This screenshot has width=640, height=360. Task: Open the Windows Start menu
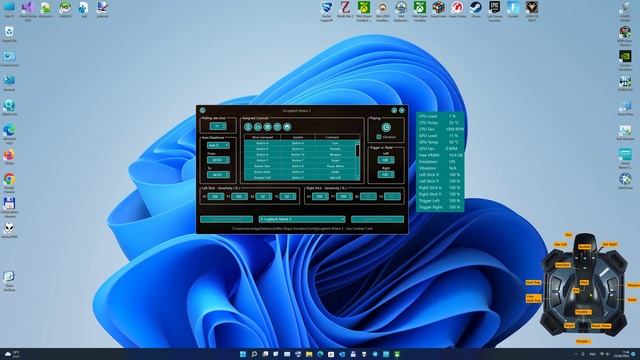point(243,354)
